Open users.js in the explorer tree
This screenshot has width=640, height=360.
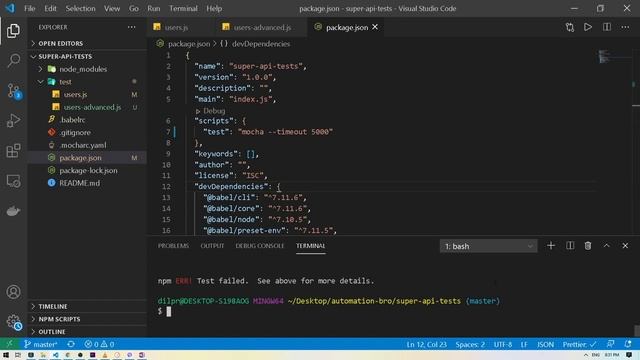point(76,94)
